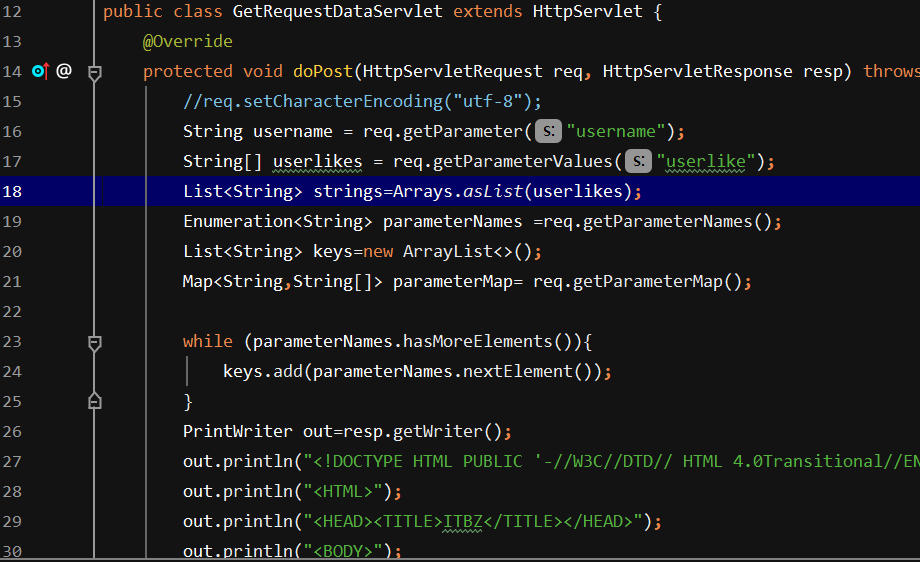Viewport: 920px width, 562px height.
Task: Click HttpServletResponse parameter type
Action: pos(698,71)
